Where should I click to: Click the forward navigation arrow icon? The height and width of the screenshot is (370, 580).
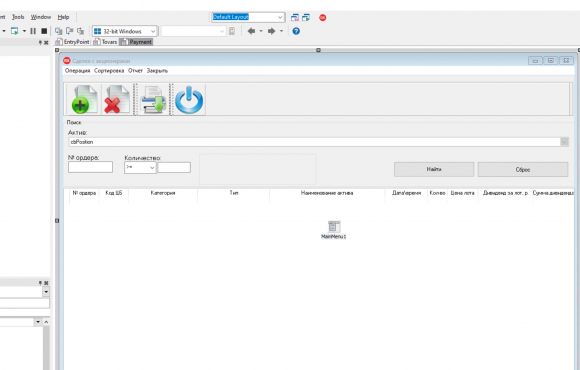click(272, 31)
